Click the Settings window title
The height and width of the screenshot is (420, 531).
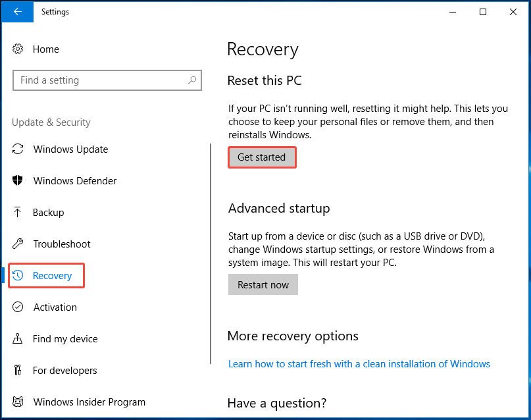[55, 12]
